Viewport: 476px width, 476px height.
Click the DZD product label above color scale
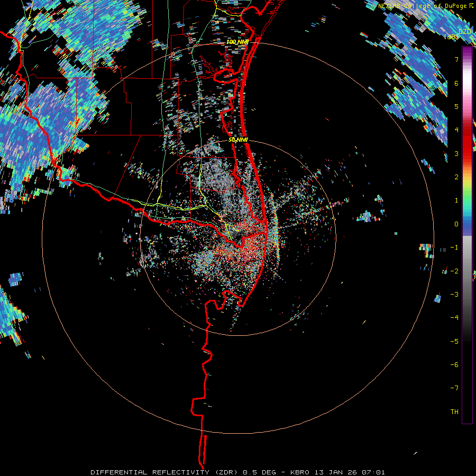coord(465,32)
